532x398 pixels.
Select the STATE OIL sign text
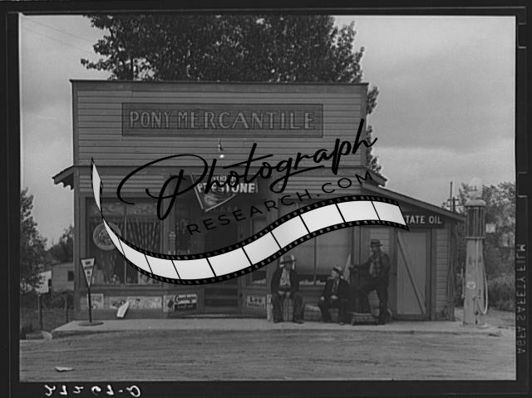tap(425, 219)
